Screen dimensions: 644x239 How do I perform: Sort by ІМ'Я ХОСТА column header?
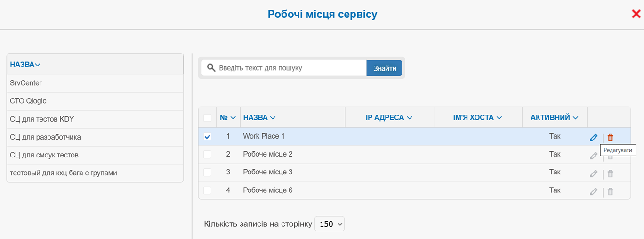(x=477, y=118)
